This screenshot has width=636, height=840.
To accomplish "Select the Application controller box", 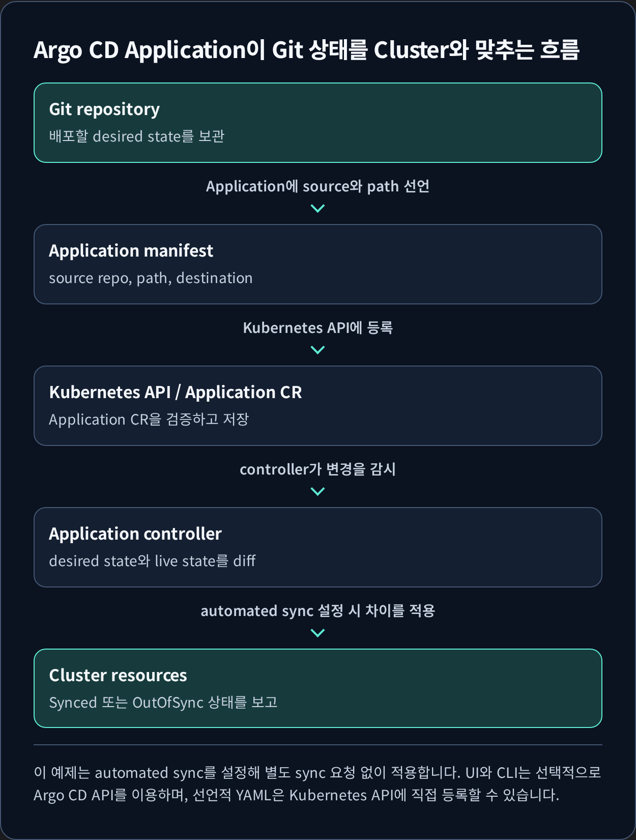I will pyautogui.click(x=318, y=547).
